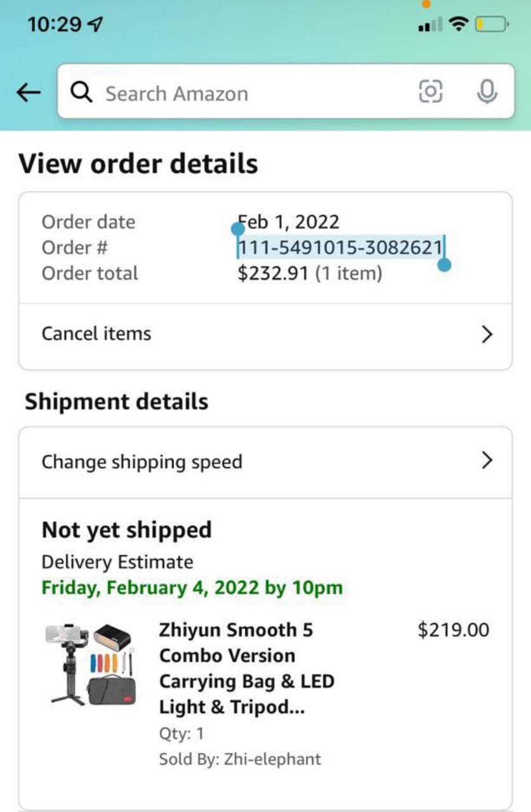This screenshot has height=812, width=531.
Task: Expand the Change shipping speed chevron
Action: tap(487, 460)
